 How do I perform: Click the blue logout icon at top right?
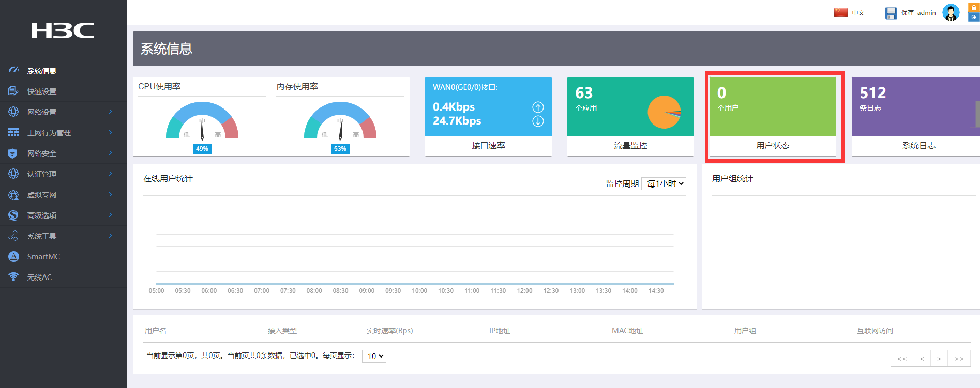click(x=974, y=17)
